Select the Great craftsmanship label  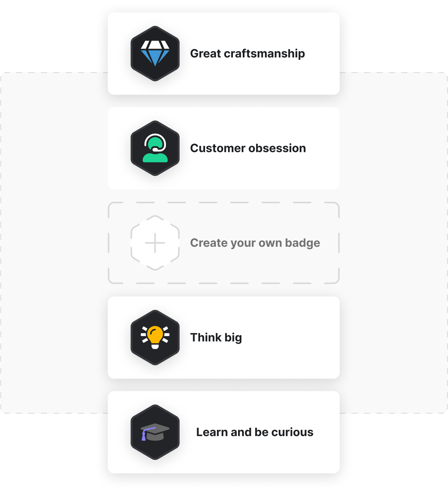pos(247,54)
